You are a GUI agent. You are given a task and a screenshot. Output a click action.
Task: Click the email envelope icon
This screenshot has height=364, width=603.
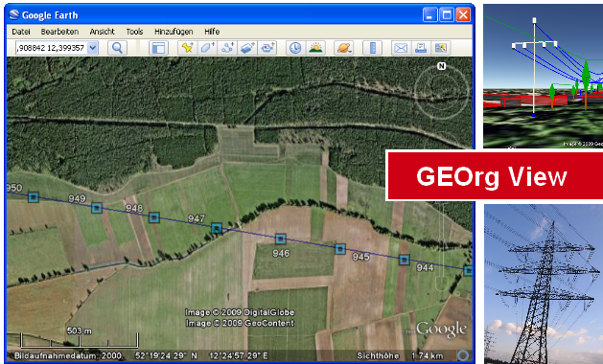[401, 48]
